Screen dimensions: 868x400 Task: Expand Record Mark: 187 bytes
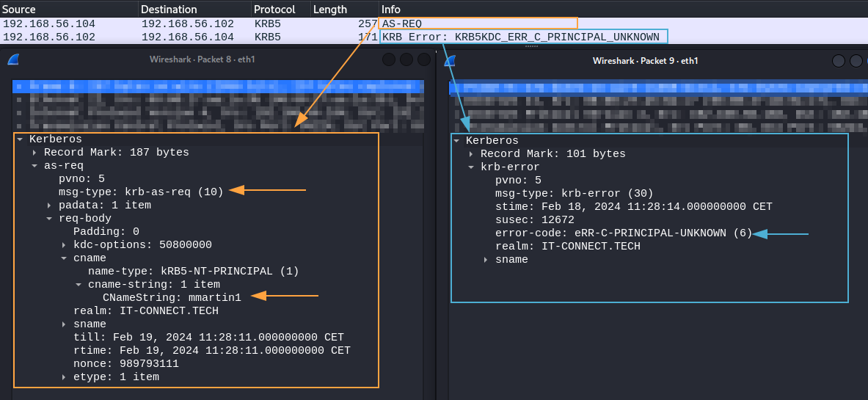(x=34, y=153)
